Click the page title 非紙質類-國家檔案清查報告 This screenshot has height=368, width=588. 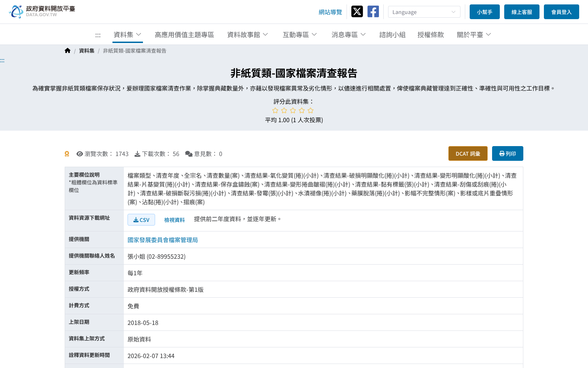coord(294,73)
